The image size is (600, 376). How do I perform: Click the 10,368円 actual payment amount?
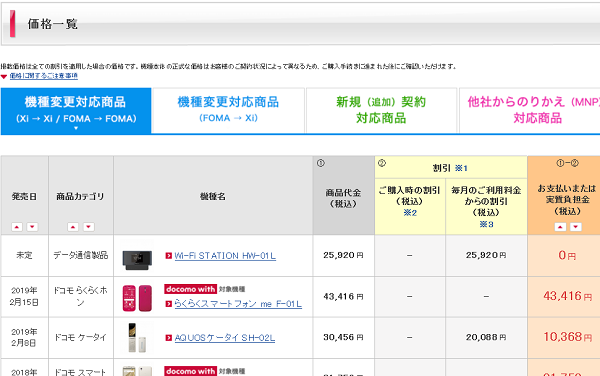[x=568, y=337]
